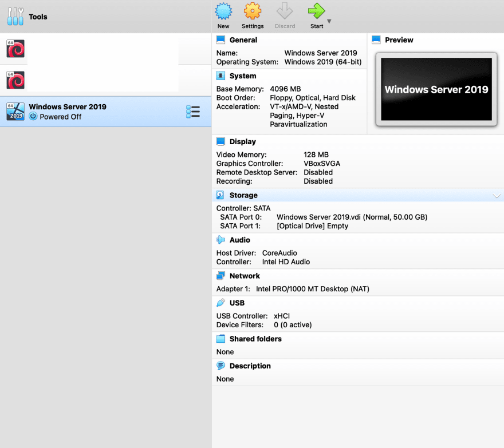Click the [Optical Drive] Empty entry
The image size is (504, 448).
click(313, 226)
